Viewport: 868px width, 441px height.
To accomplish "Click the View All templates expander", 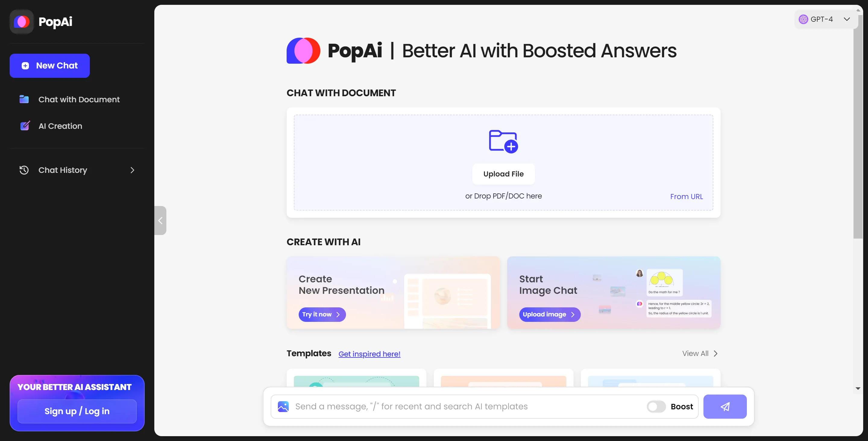I will (x=700, y=353).
